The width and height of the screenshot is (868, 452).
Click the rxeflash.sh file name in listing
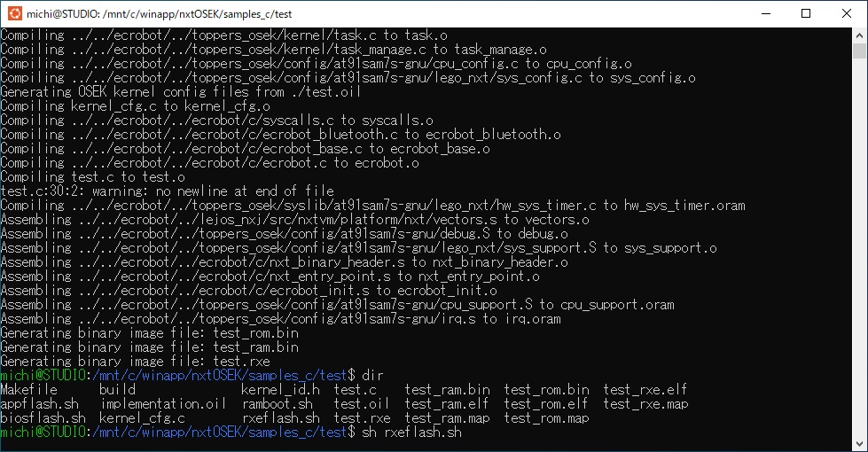pos(281,417)
